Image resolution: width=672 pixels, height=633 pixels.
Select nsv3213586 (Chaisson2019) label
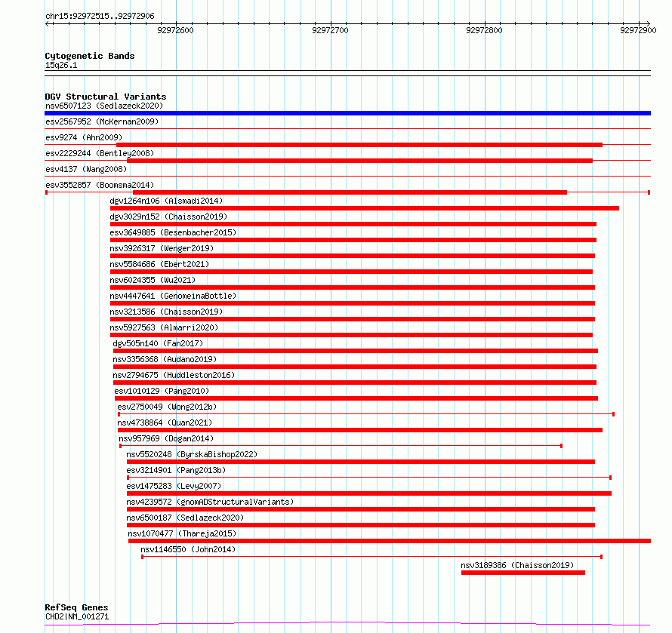(x=166, y=312)
